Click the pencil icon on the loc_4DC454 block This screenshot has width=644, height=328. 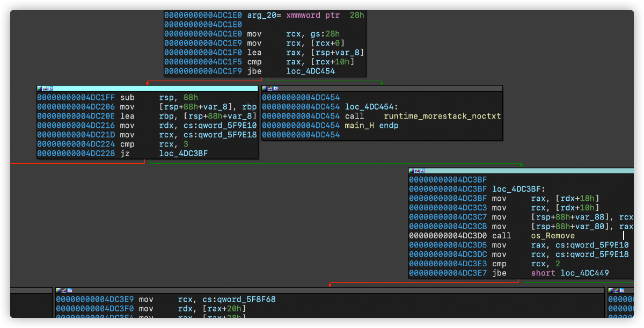[270, 88]
